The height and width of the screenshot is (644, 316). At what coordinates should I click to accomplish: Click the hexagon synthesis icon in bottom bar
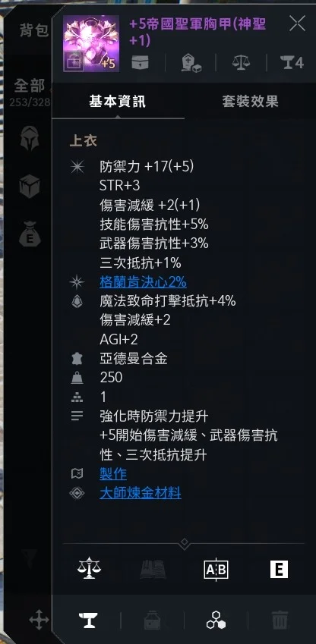point(216,620)
